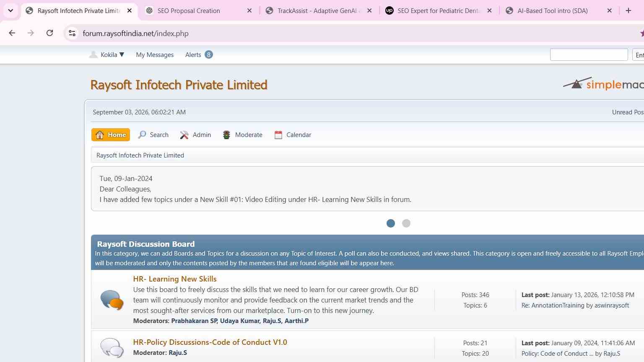Screen dimensions: 644x362
Task: Open the Alerts menu with 8 notifications
Action: (x=199, y=54)
